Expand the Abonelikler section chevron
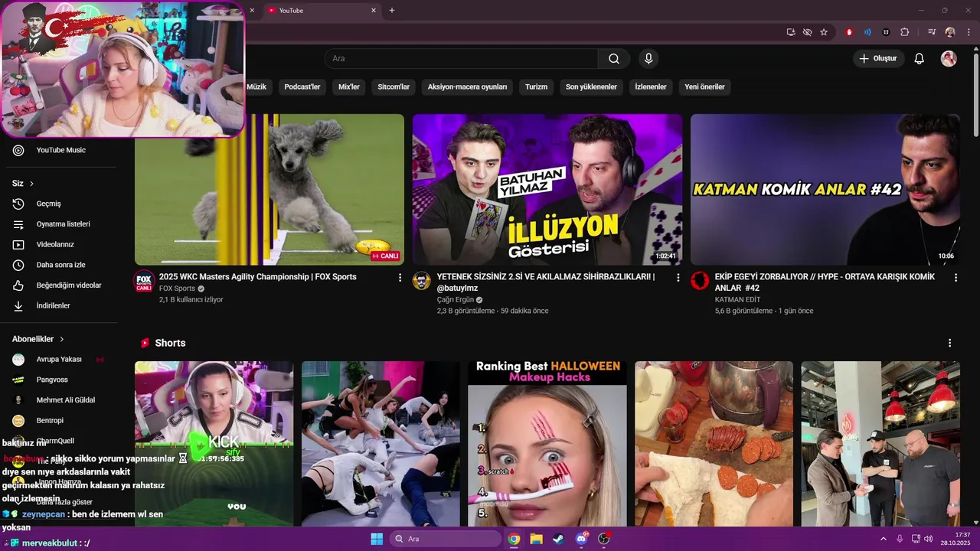Image resolution: width=980 pixels, height=551 pixels. point(62,339)
